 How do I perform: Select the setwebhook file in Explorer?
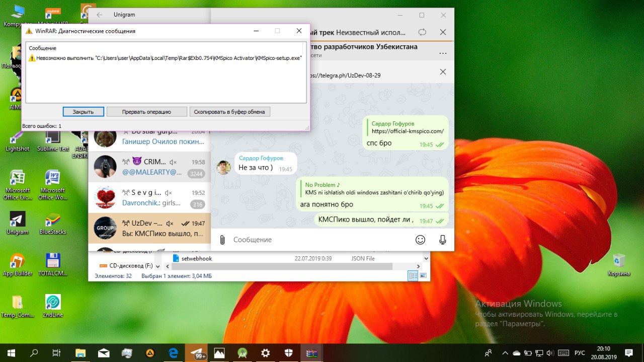tap(196, 258)
